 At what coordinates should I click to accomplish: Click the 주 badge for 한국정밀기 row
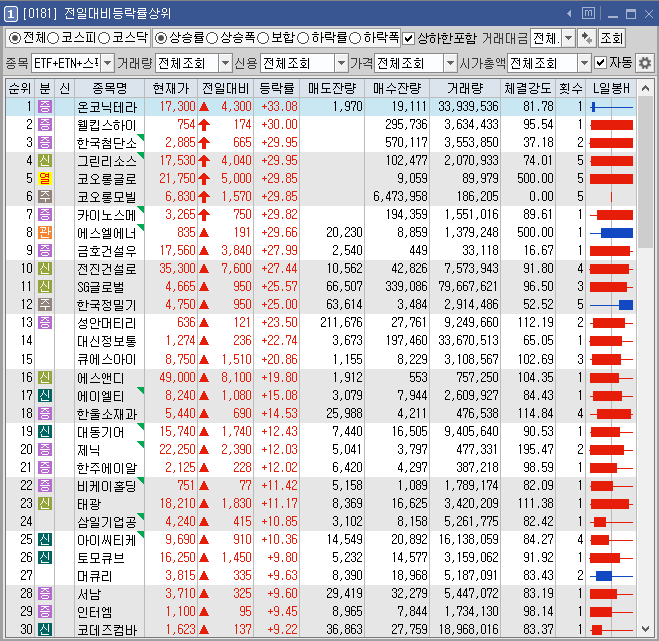pos(45,305)
